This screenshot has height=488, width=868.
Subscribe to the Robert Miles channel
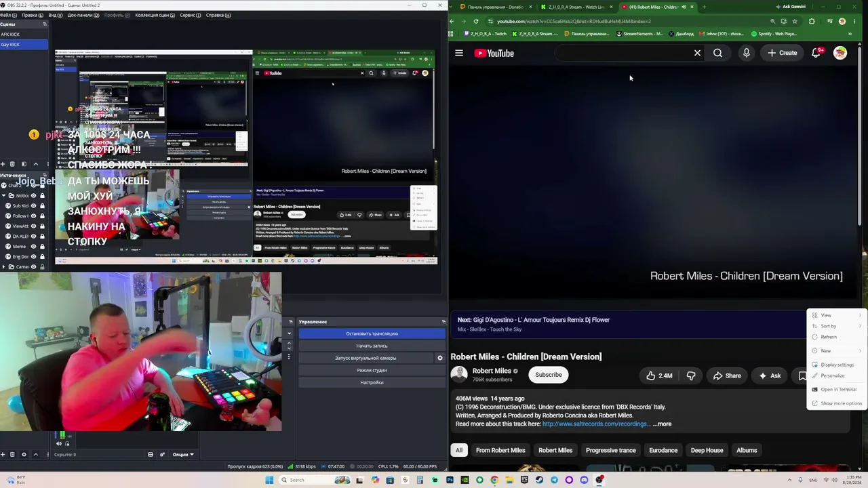tap(549, 375)
